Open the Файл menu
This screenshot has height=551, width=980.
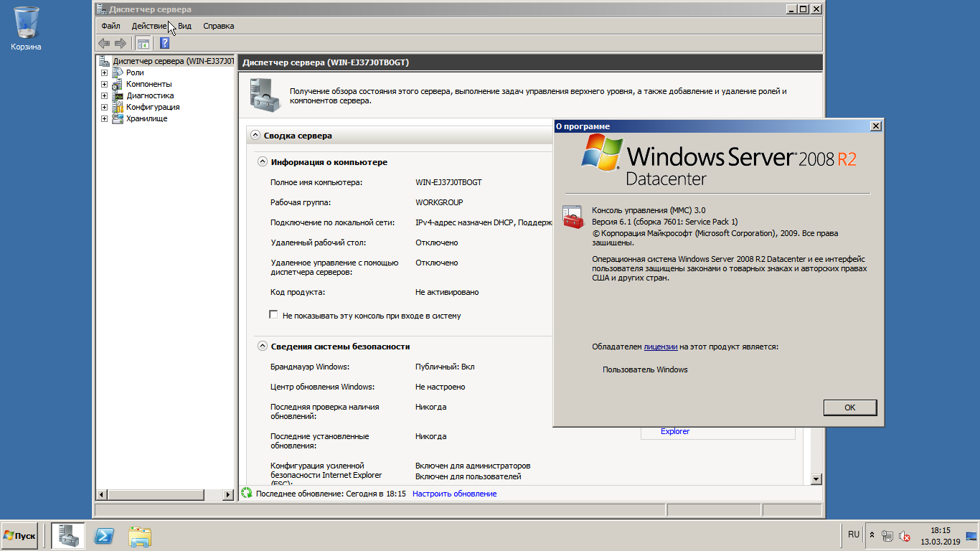click(x=110, y=26)
